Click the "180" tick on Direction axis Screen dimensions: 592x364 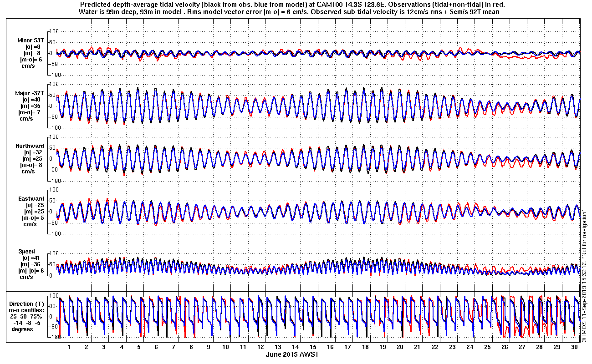[x=55, y=296]
